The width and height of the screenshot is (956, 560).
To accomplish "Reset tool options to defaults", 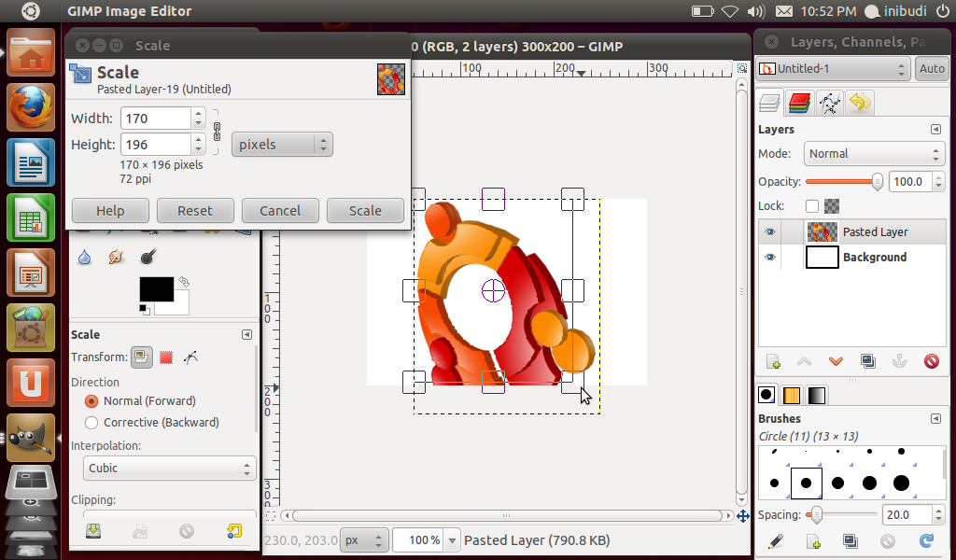I will point(234,531).
